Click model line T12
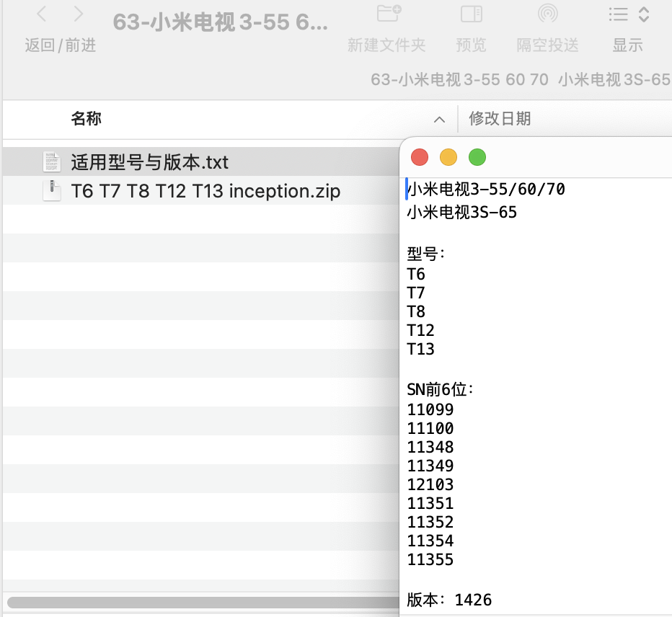672x617 pixels. pos(420,330)
